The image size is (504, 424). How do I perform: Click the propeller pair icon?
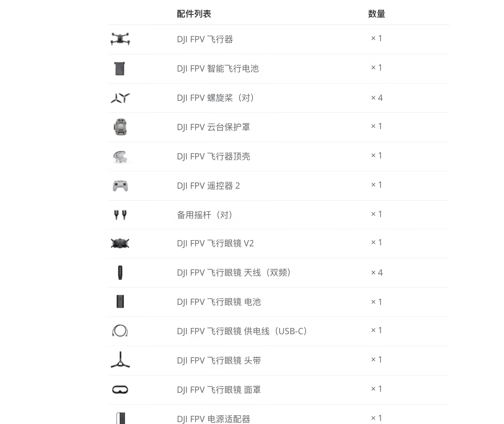[120, 98]
